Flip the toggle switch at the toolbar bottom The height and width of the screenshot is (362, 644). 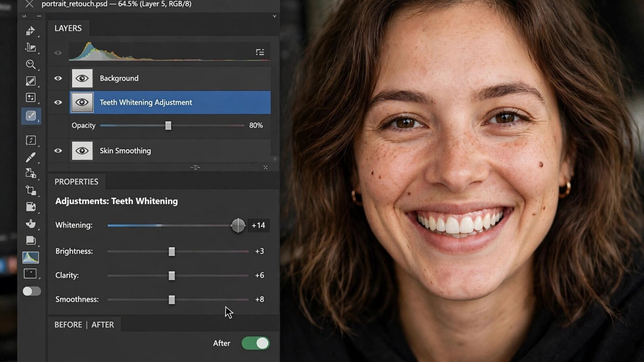pos(32,291)
